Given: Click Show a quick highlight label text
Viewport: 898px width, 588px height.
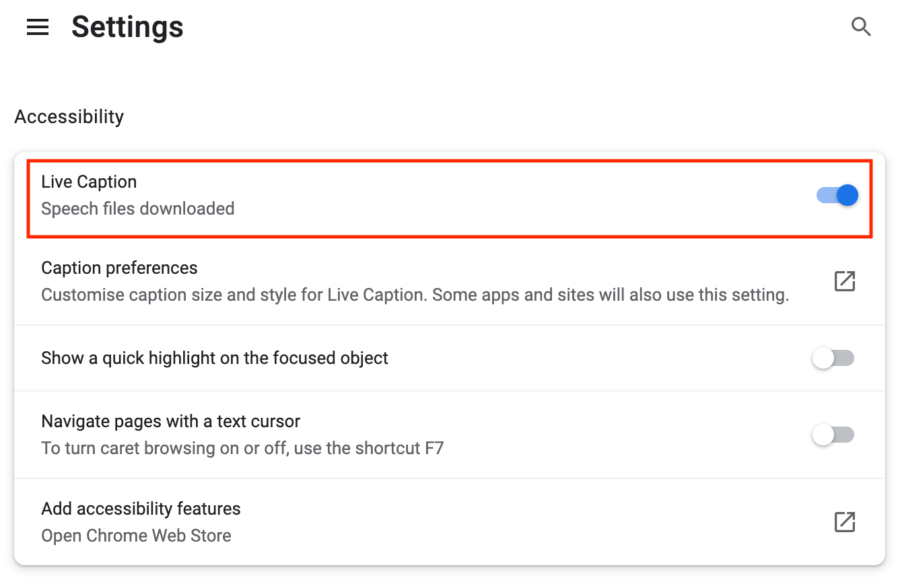Looking at the screenshot, I should click(215, 358).
